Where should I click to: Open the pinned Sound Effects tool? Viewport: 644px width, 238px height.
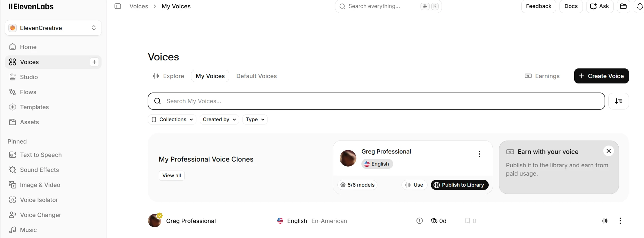point(53,170)
